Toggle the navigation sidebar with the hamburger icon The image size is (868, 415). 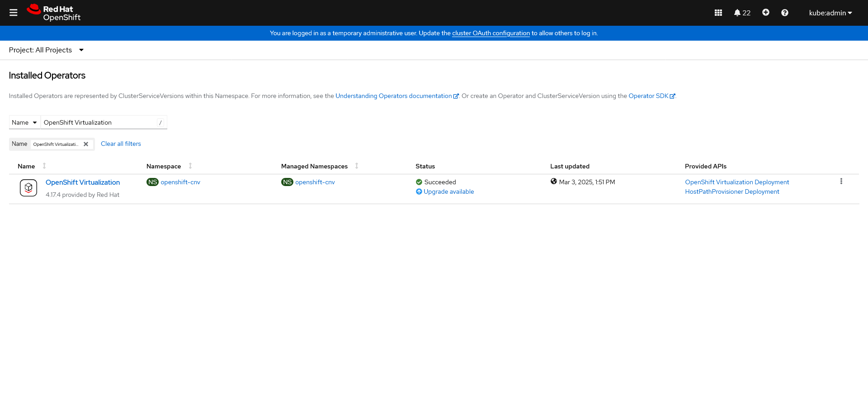click(x=14, y=13)
